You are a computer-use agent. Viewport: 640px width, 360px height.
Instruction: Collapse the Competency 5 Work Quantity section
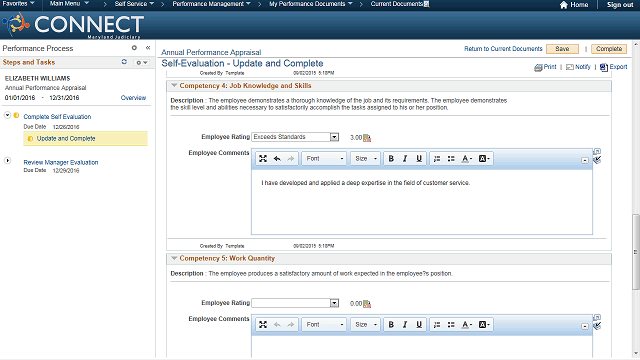coord(174,258)
